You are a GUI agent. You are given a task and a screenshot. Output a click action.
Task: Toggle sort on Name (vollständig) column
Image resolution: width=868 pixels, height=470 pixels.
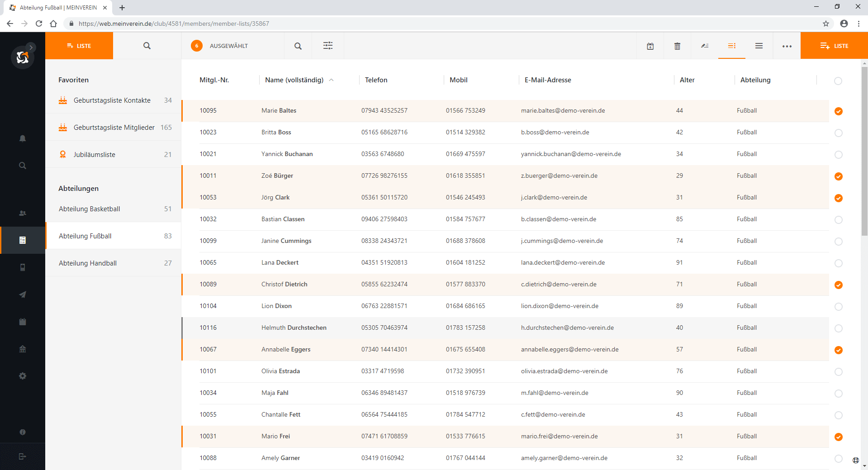[294, 80]
